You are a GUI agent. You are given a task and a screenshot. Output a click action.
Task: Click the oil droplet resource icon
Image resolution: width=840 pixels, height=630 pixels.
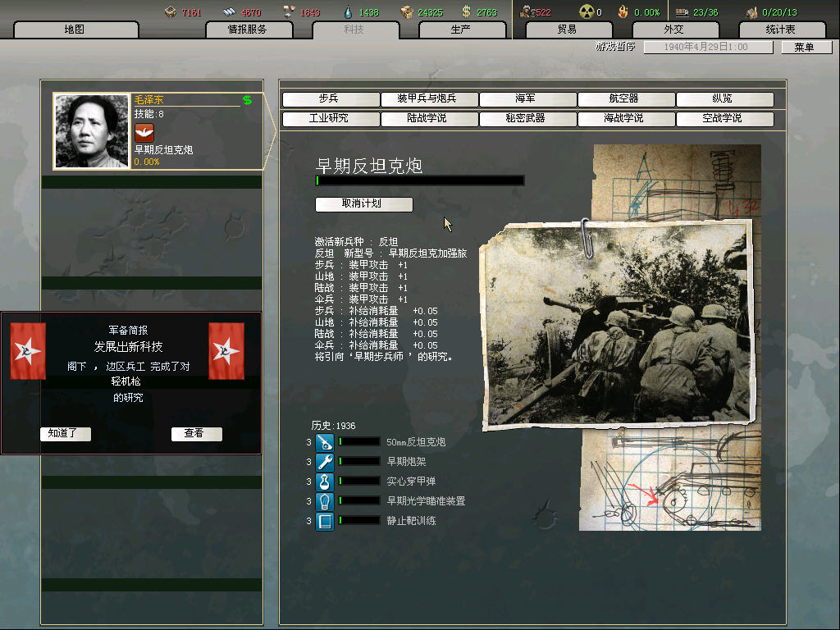click(x=348, y=12)
